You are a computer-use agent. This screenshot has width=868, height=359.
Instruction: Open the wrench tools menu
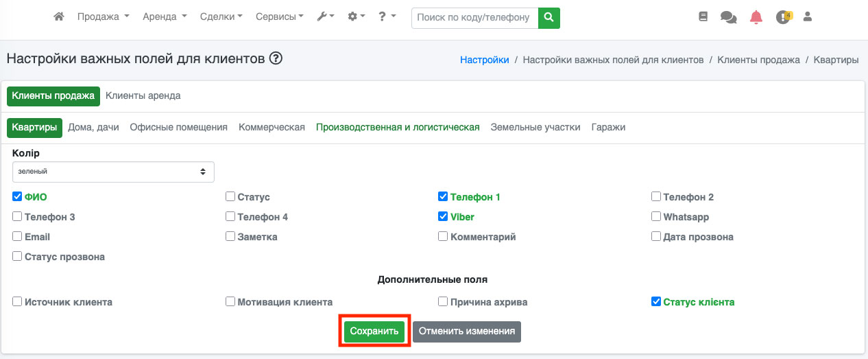(325, 17)
